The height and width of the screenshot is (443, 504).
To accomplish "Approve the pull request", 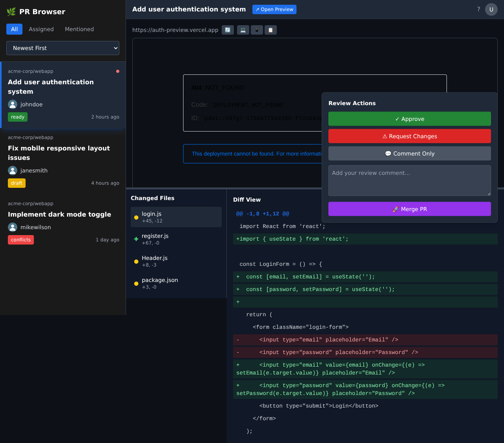I will (x=409, y=119).
